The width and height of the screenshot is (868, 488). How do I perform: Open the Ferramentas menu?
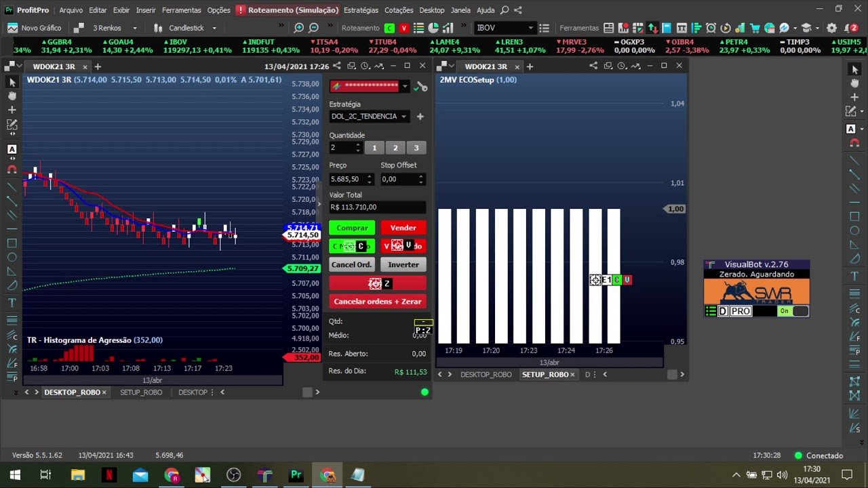(x=181, y=10)
